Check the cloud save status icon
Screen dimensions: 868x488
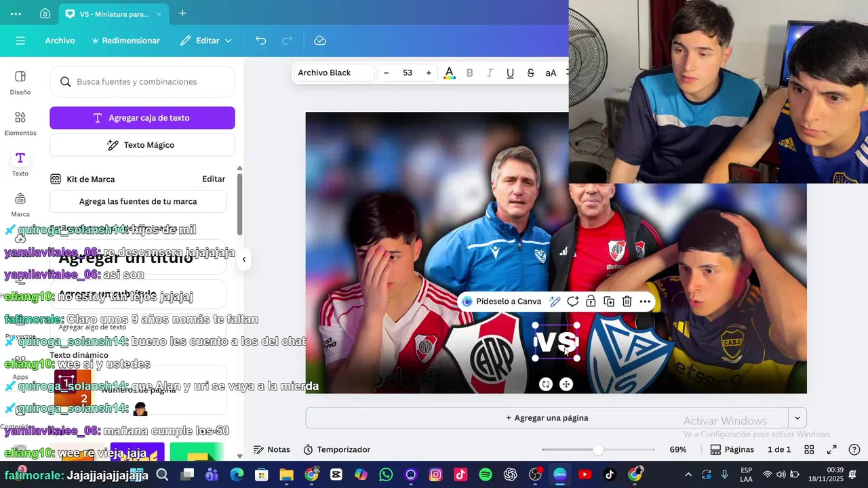(x=320, y=41)
